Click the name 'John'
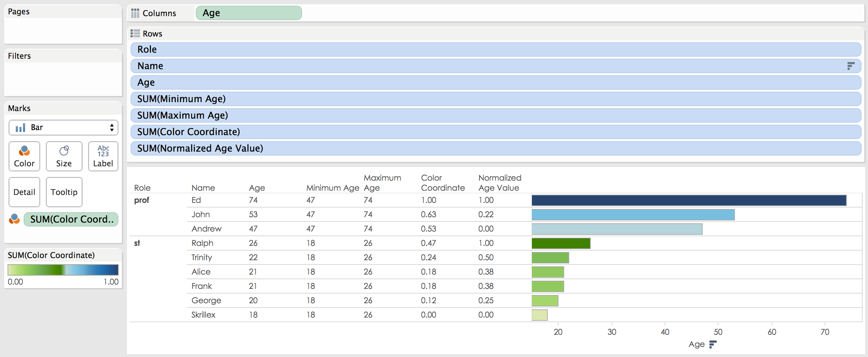The height and width of the screenshot is (357, 868). click(201, 215)
